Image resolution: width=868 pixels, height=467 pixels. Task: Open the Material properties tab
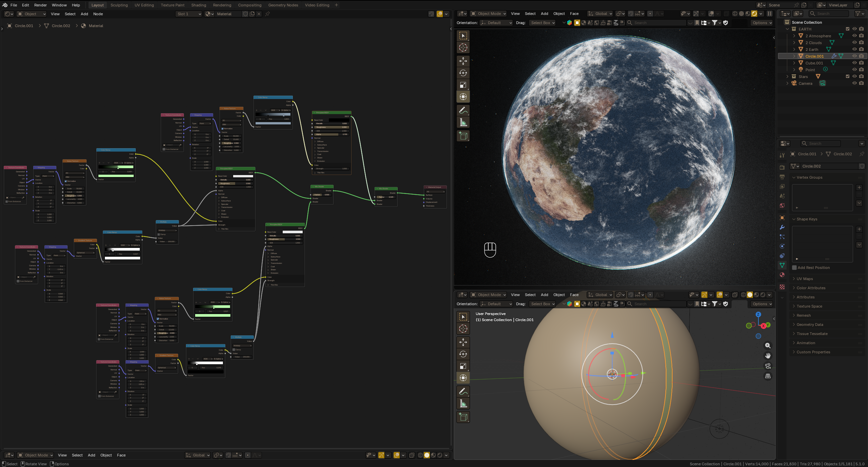[x=782, y=275]
